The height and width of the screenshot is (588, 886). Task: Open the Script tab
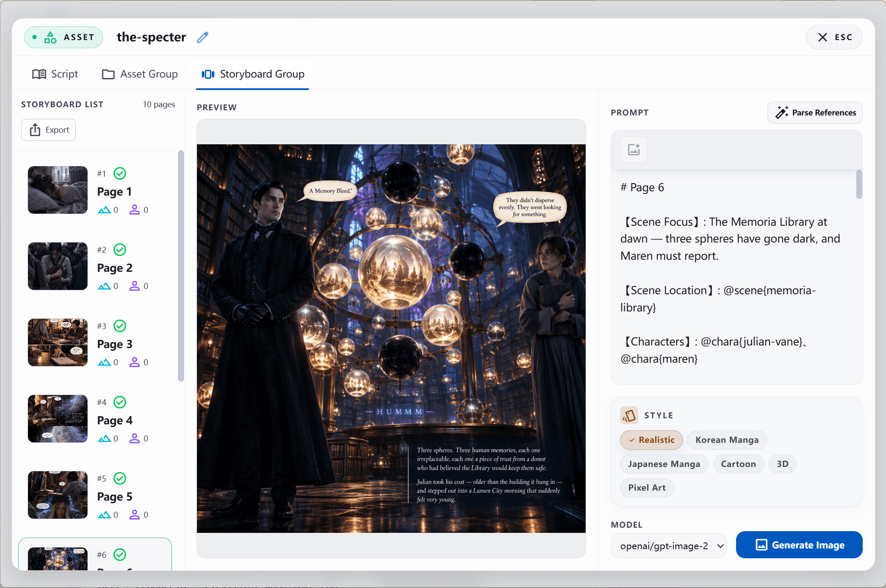coord(55,74)
